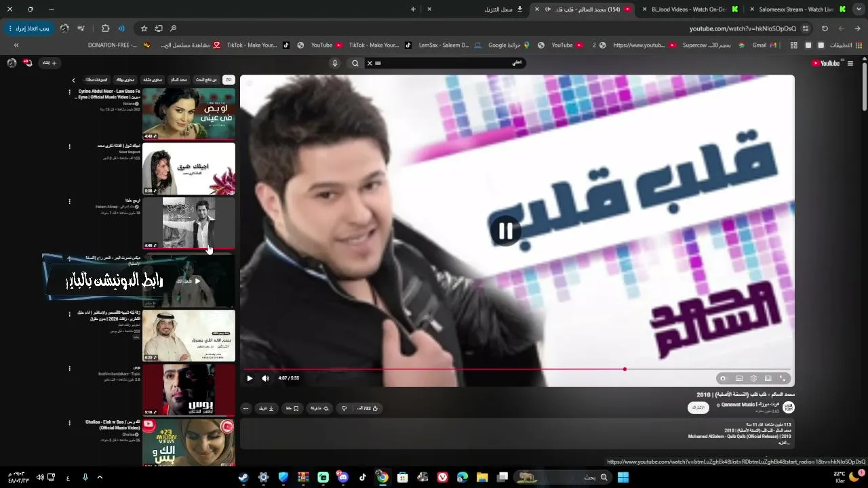Click the large pause overlay on the video

506,231
